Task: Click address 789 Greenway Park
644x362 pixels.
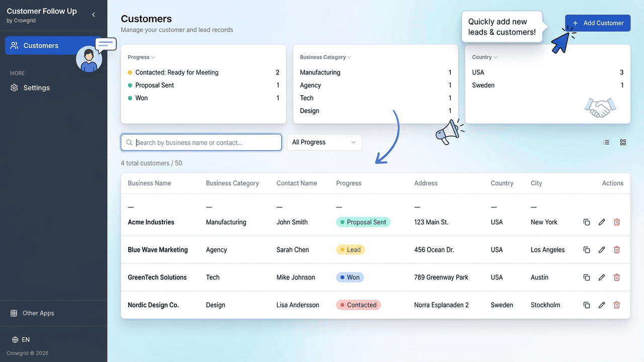Action: [441, 278]
